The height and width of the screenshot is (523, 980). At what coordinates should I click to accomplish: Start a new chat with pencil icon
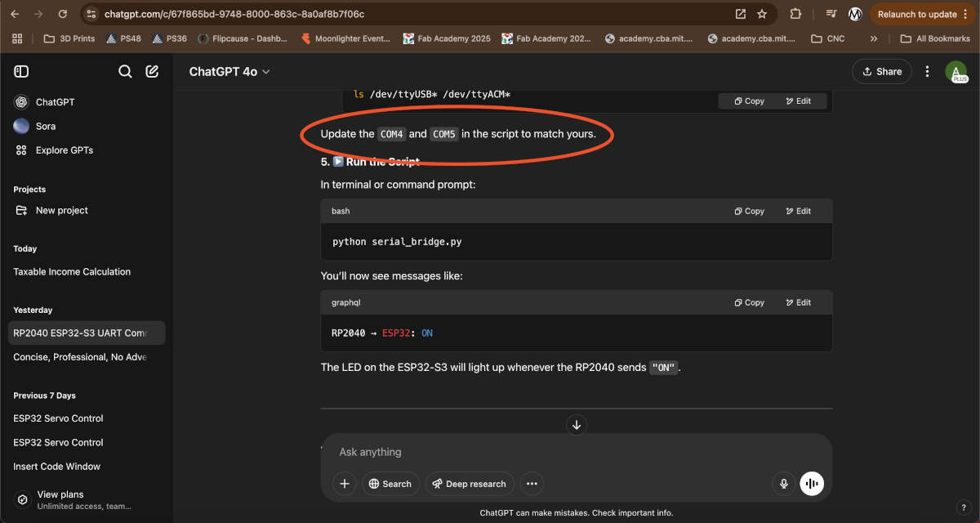(152, 71)
